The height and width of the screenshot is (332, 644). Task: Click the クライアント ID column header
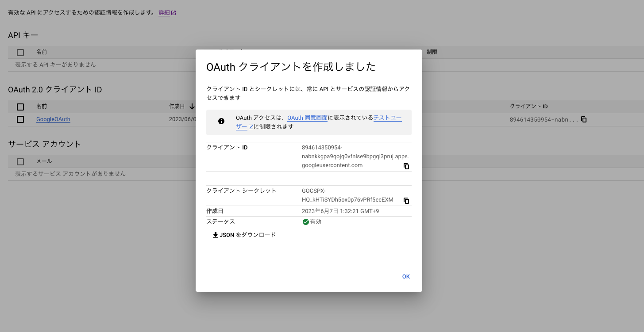(529, 107)
